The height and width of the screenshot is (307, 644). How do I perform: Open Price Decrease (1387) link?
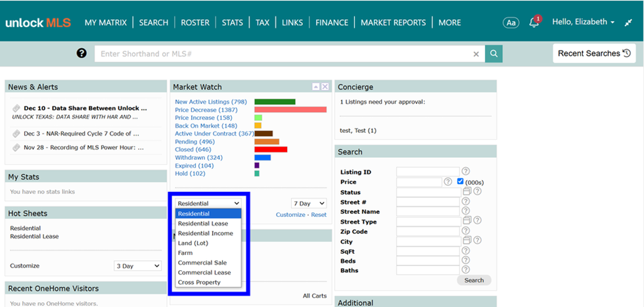tap(206, 110)
